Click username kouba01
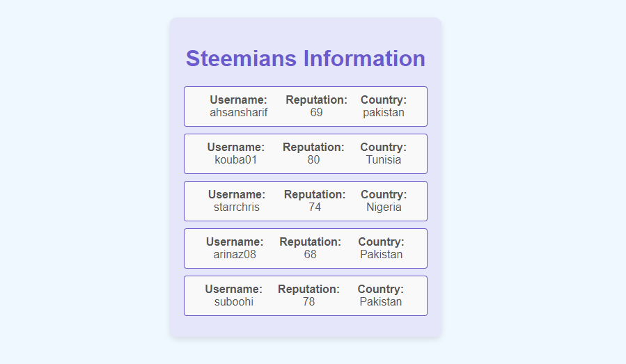This screenshot has width=626, height=364. tap(236, 159)
